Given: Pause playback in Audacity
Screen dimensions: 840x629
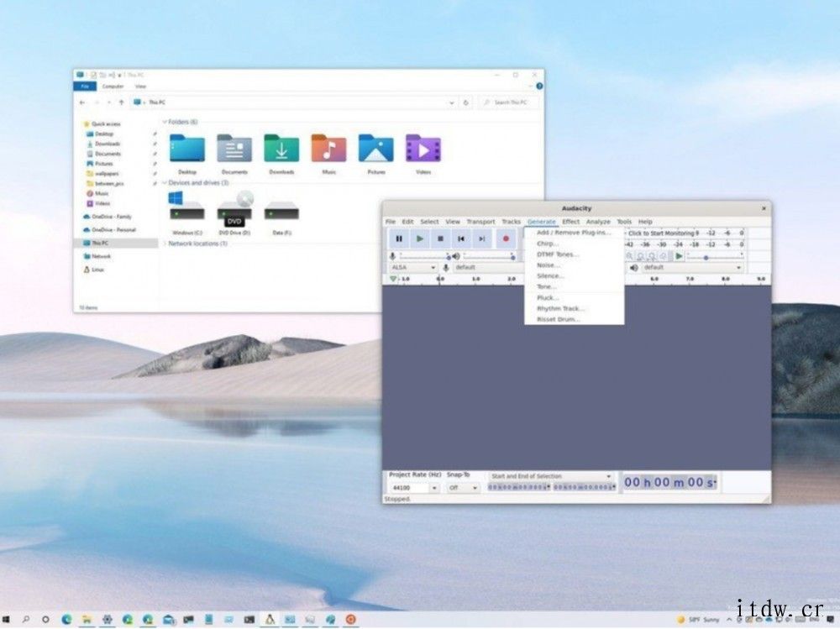Looking at the screenshot, I should coord(399,238).
